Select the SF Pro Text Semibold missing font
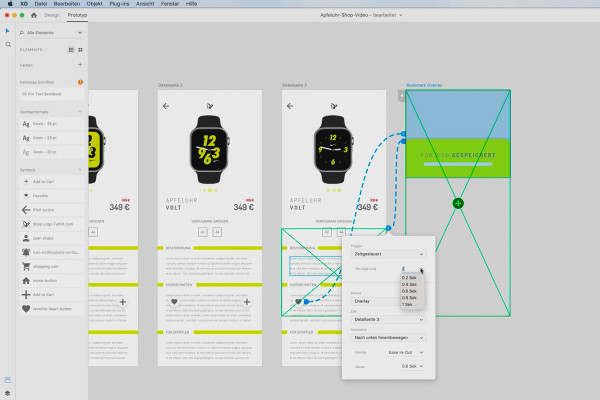Viewport: 600px width, 400px height. 51,94
